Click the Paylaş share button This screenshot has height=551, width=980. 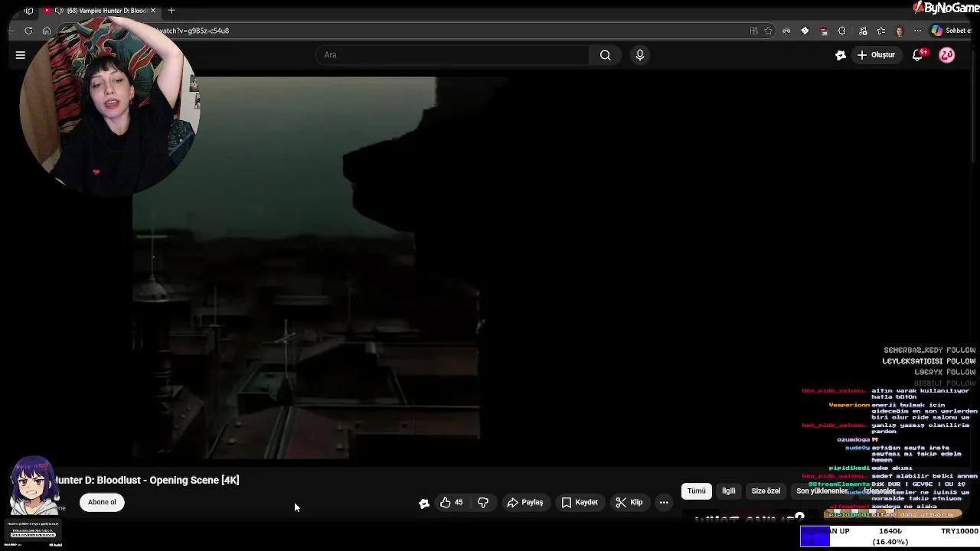(525, 503)
